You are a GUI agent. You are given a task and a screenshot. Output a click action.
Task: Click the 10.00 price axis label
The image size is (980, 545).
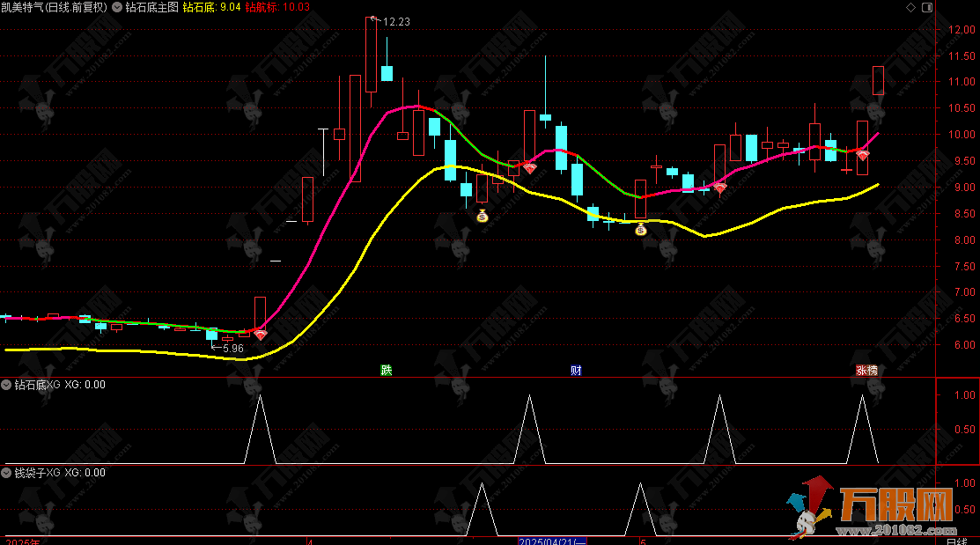click(962, 135)
